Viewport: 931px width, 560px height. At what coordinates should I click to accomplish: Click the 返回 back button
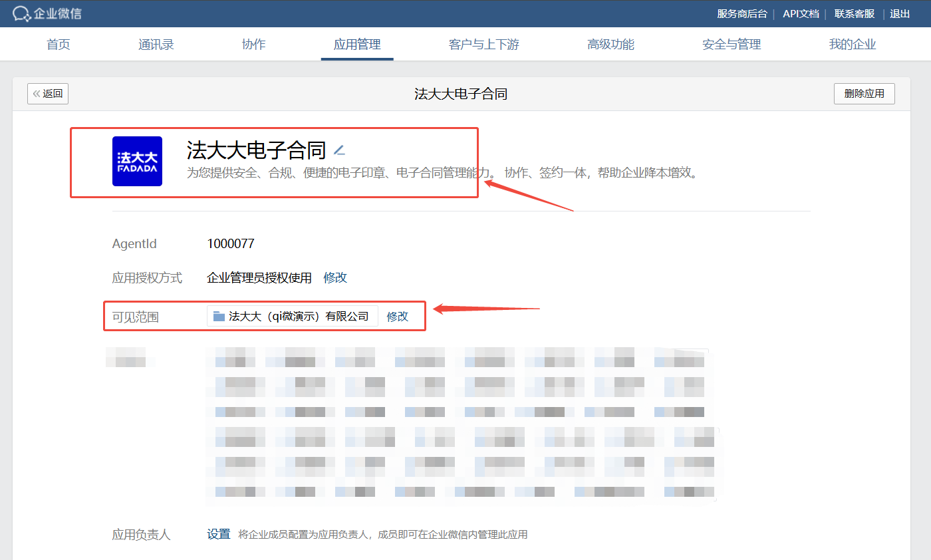click(48, 94)
